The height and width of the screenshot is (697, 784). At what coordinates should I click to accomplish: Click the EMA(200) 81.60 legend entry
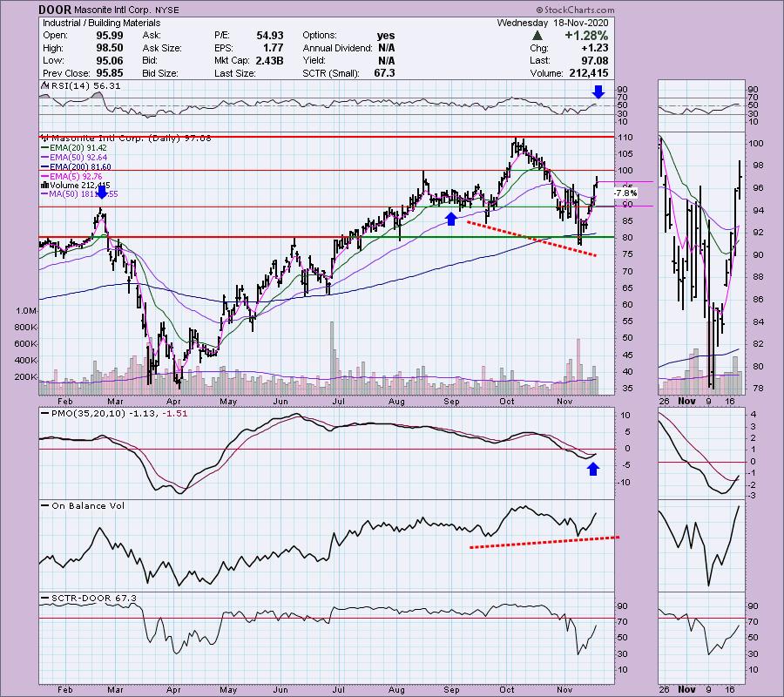pos(80,167)
